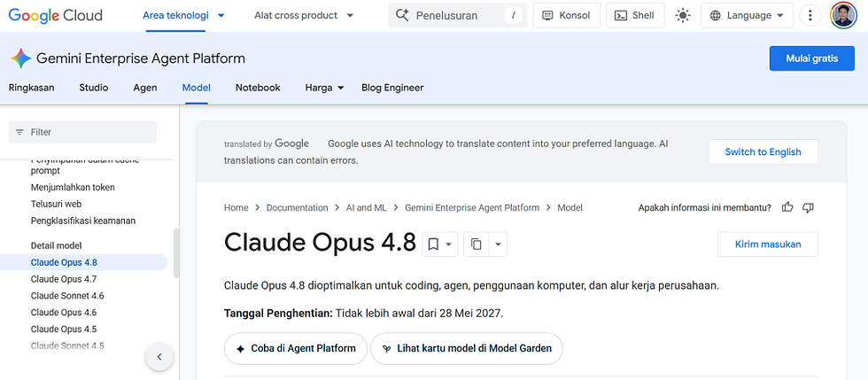Open the user account avatar
Viewport: 868px width, 380px height.
coord(843,16)
